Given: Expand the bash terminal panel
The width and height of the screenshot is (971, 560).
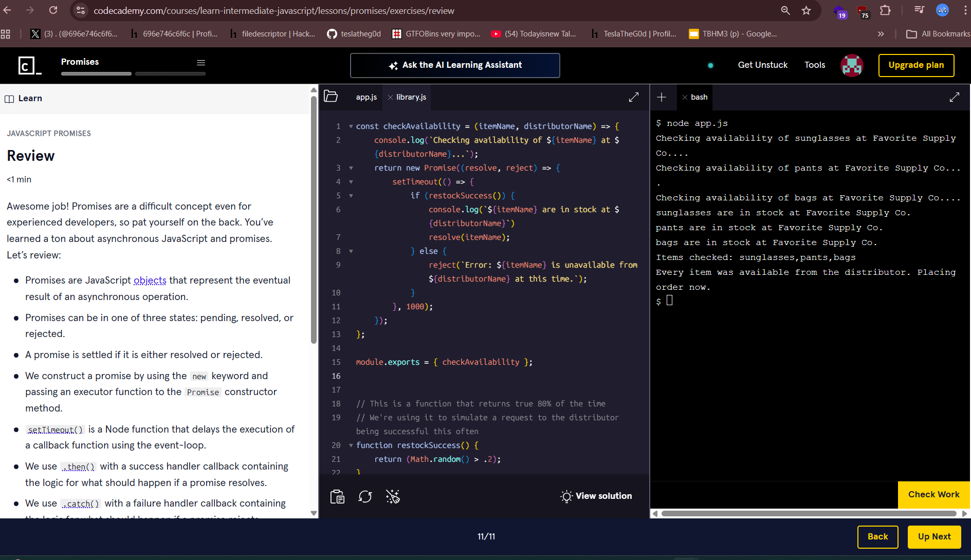Looking at the screenshot, I should (954, 97).
